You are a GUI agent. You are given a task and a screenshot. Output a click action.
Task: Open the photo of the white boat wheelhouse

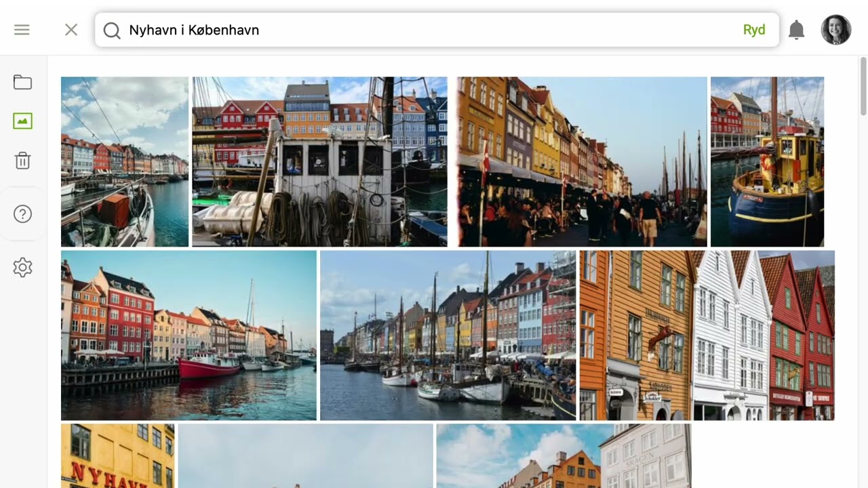coord(320,162)
